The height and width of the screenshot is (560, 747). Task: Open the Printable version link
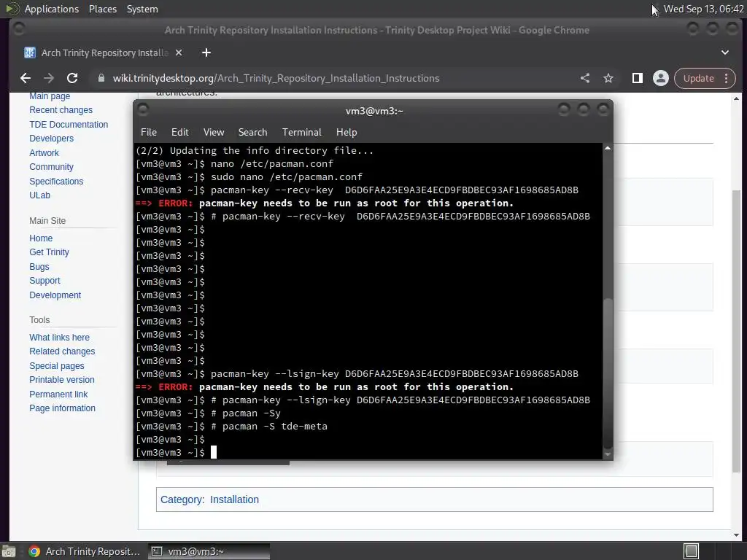(62, 380)
